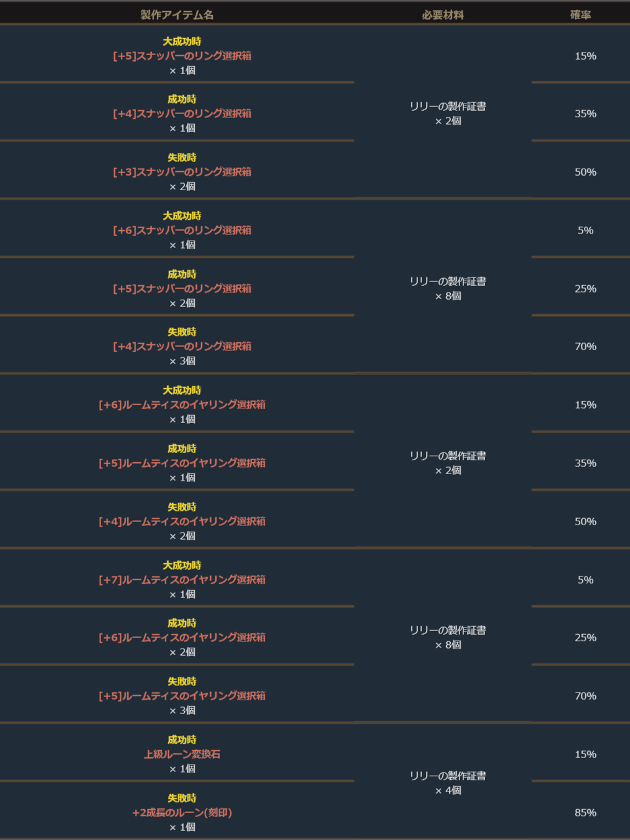Click the +2成長のルーン(刻印) item link
This screenshot has height=840, width=630.
182,812
